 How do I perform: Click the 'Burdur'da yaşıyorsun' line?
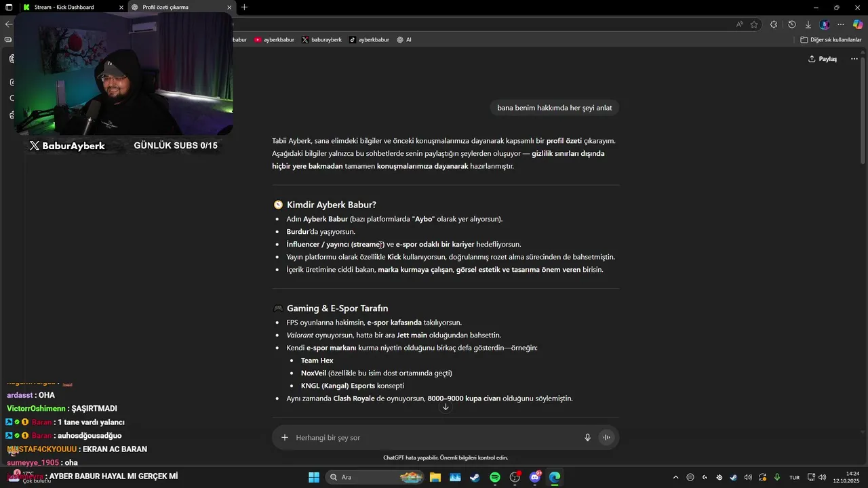click(321, 232)
